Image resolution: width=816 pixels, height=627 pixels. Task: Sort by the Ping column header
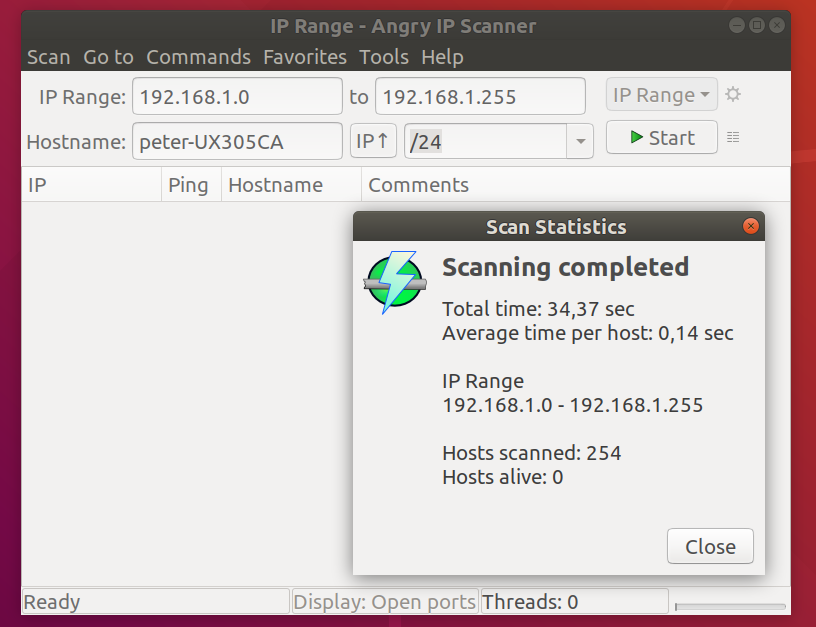tap(192, 185)
